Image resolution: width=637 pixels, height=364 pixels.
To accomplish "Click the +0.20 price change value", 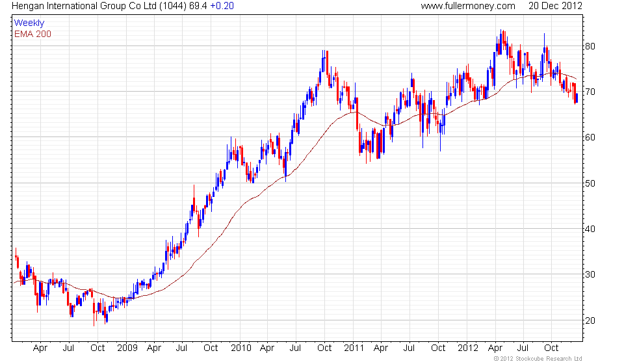I will click(x=222, y=6).
